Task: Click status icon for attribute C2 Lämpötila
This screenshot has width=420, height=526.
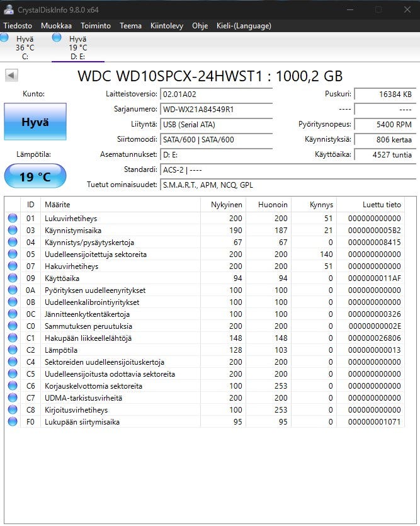Action: tap(13, 350)
